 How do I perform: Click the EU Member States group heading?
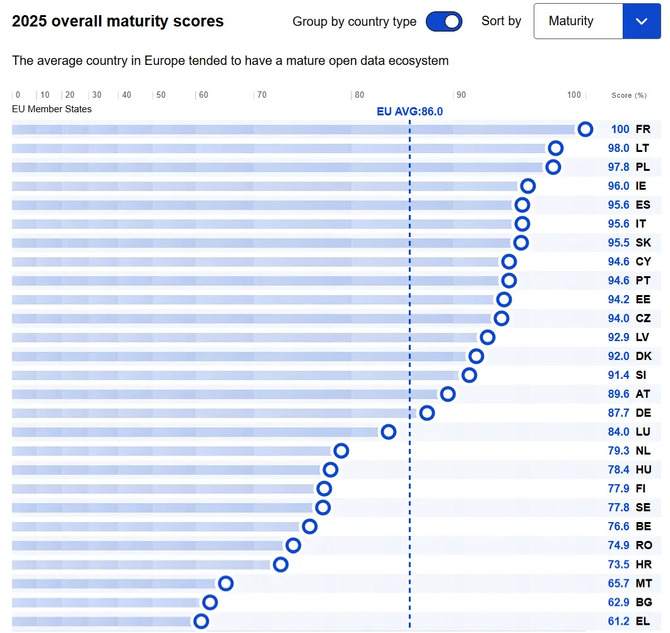pyautogui.click(x=51, y=109)
